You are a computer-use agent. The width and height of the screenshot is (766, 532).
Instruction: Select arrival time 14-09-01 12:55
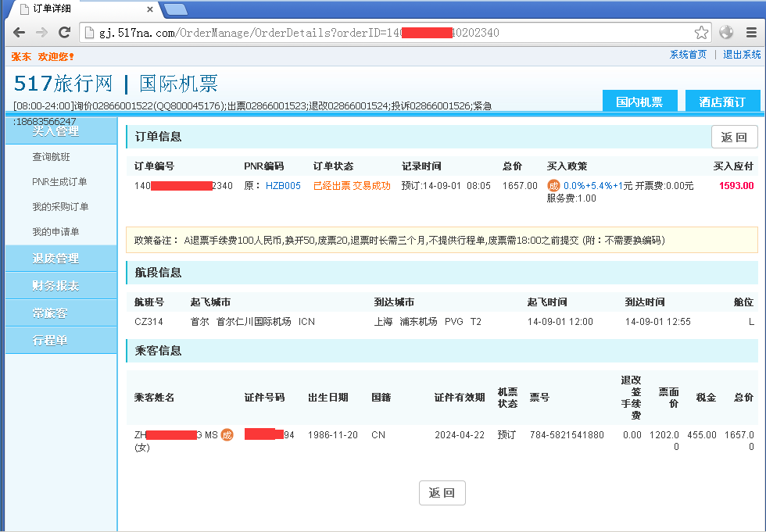[657, 322]
